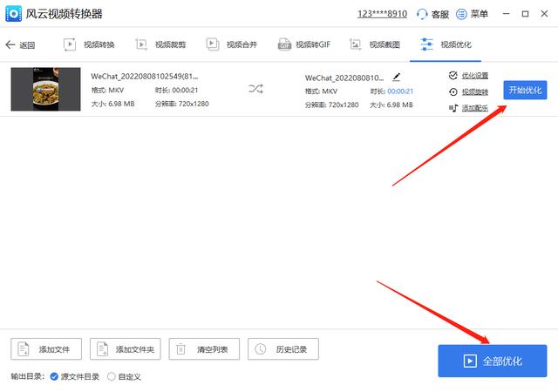558x392 pixels.
Task: Open 优化设置 link
Action: (474, 76)
